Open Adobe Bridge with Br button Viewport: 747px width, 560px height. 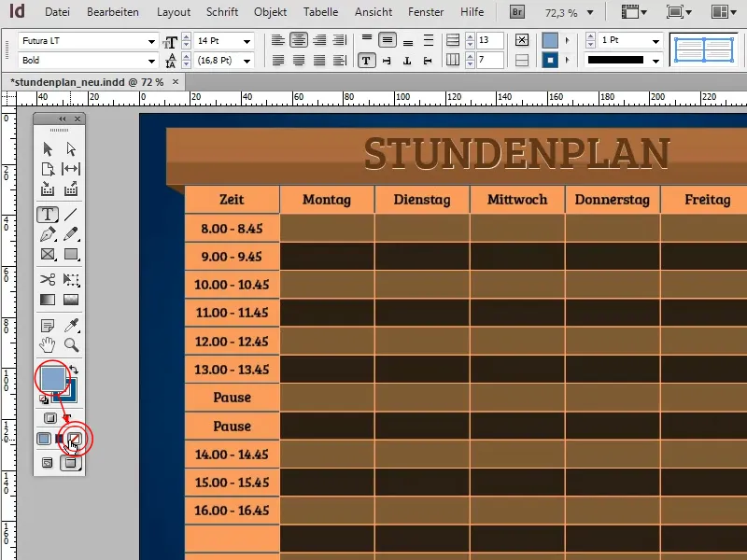(x=517, y=12)
